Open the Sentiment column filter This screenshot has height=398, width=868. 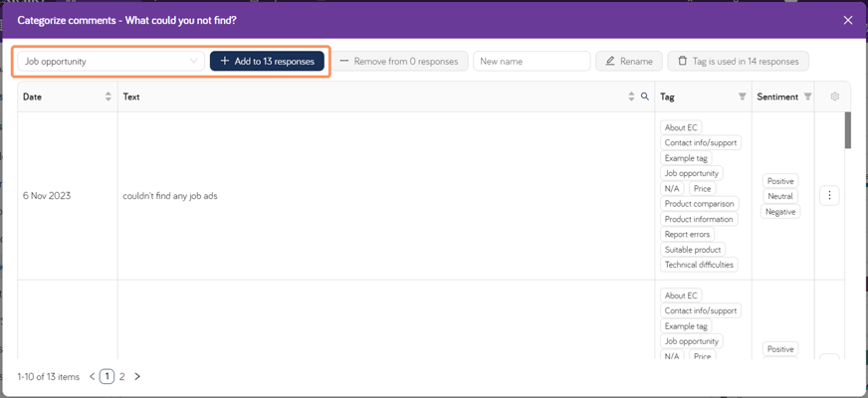(807, 97)
